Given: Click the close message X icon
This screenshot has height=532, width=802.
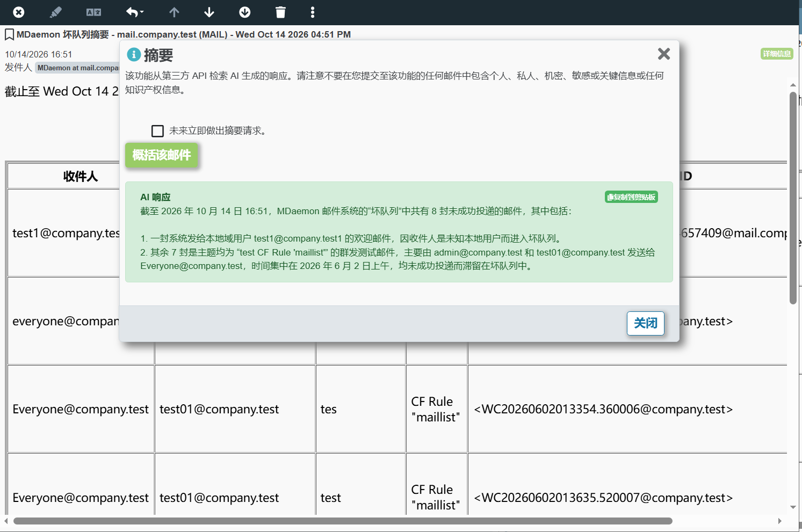Looking at the screenshot, I should pos(18,12).
